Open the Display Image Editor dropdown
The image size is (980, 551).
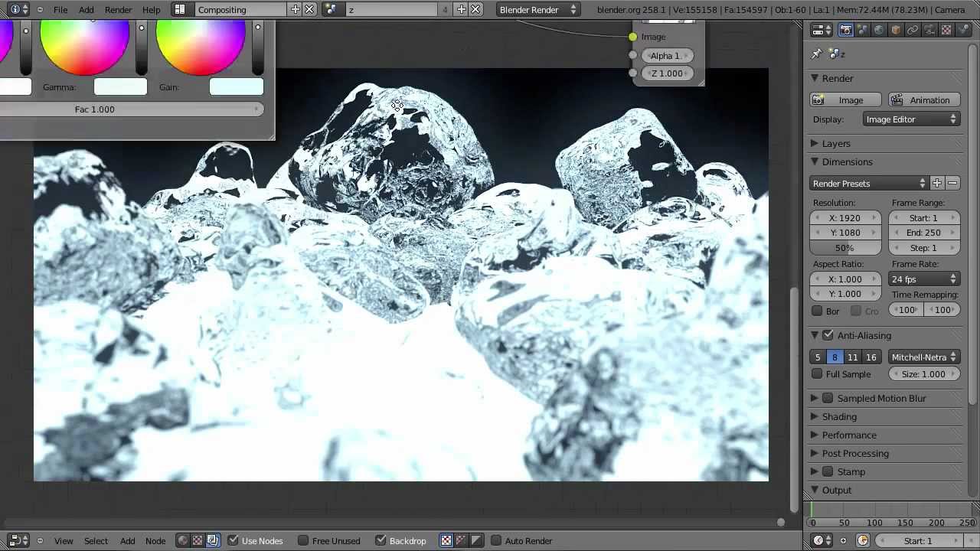(x=911, y=119)
